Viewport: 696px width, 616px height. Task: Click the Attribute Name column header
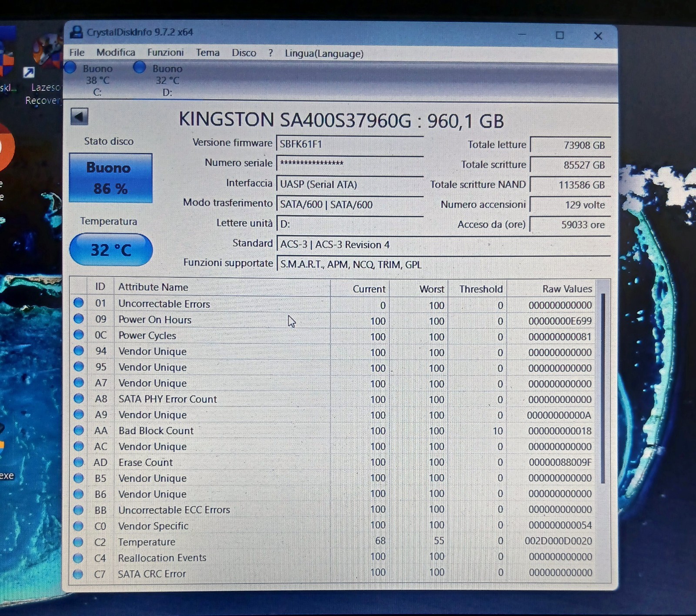click(222, 287)
